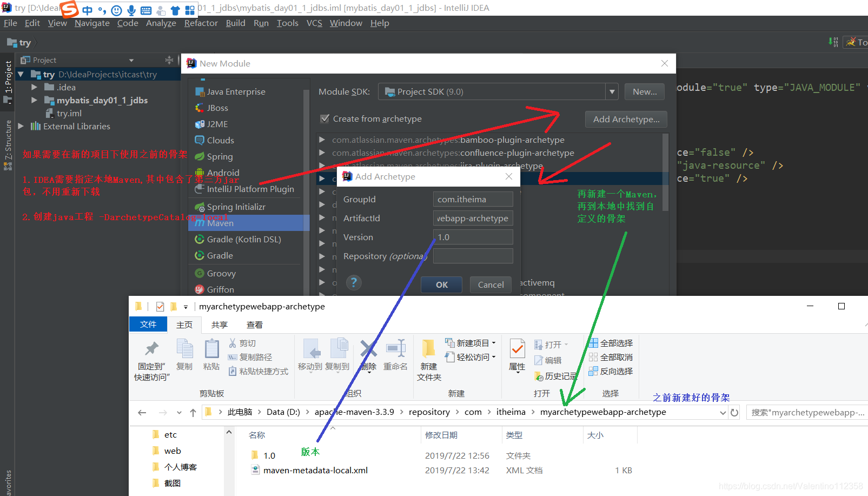This screenshot has height=496, width=868.
Task: Click Explorer copy path command
Action: [x=250, y=358]
